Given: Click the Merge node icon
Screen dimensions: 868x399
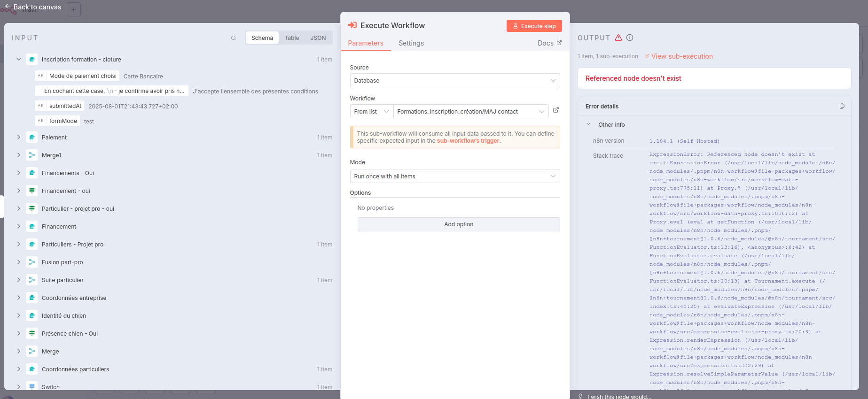Looking at the screenshot, I should pos(32,352).
